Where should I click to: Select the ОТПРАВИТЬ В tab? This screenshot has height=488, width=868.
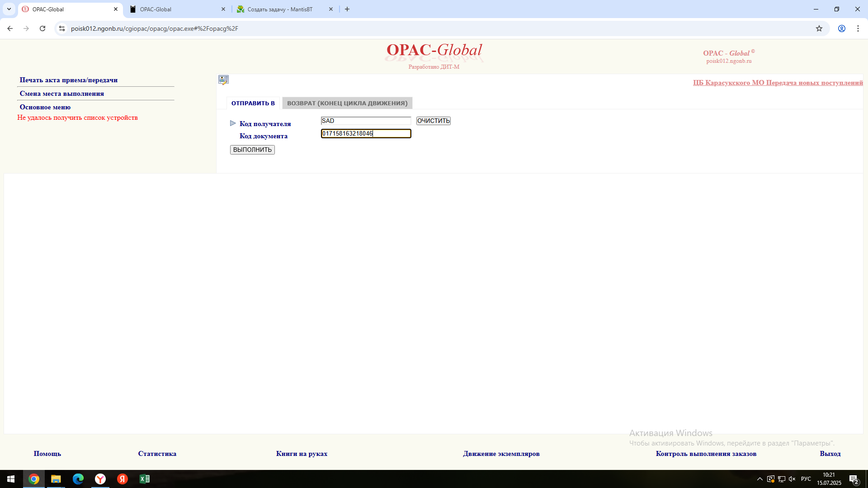coord(253,103)
